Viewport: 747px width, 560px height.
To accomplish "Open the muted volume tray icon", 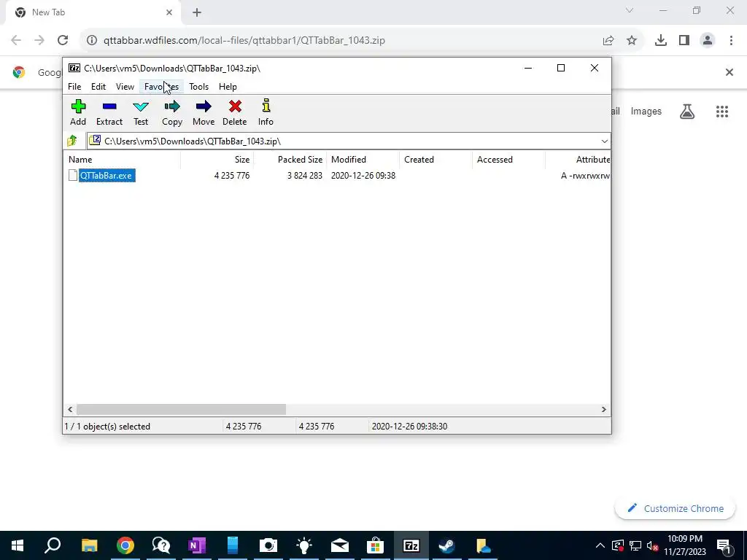I will coord(653,545).
